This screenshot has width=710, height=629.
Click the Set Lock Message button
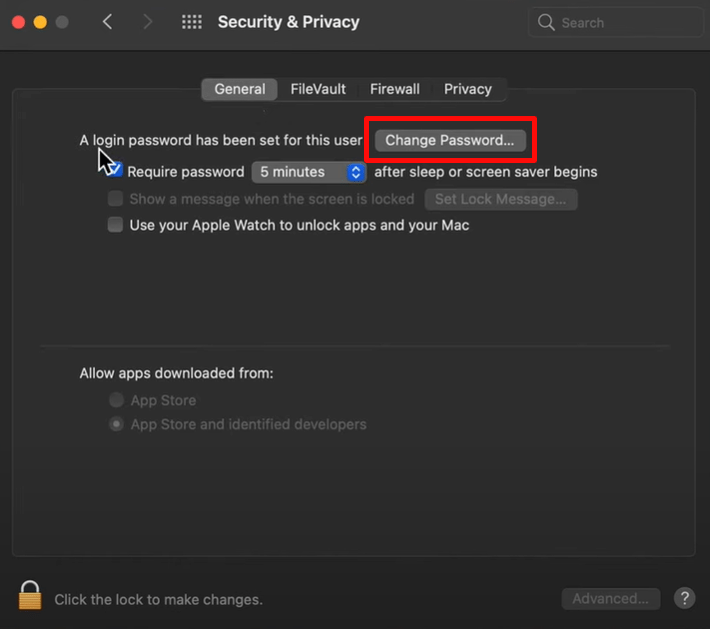coord(500,199)
